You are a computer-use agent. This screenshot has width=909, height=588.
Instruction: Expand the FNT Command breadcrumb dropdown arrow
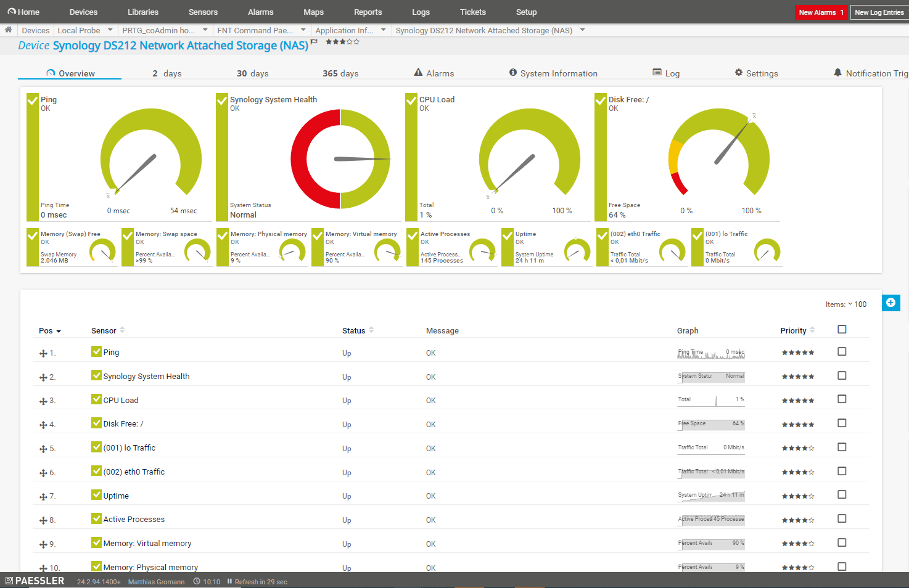click(x=303, y=30)
